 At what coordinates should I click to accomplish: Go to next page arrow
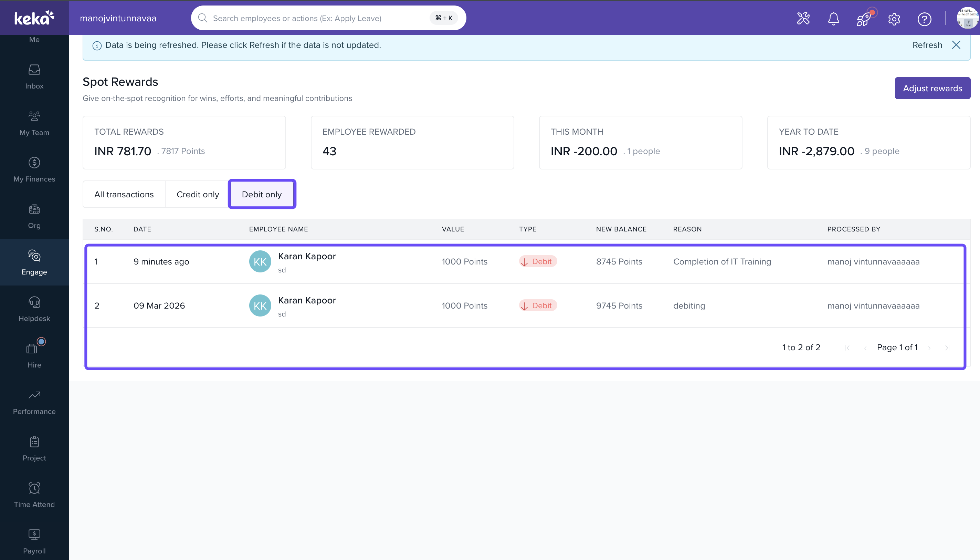pyautogui.click(x=929, y=348)
